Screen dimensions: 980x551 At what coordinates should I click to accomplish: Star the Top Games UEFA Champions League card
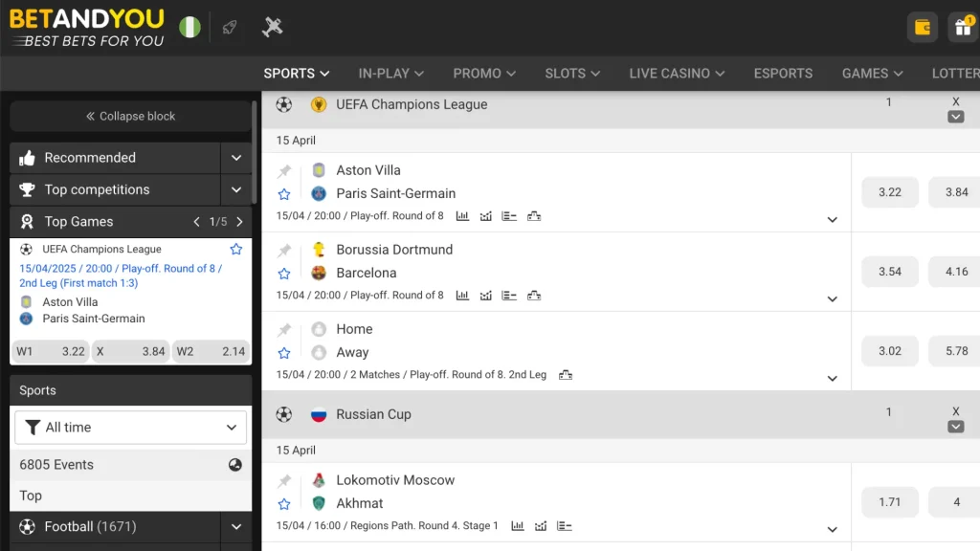[236, 250]
